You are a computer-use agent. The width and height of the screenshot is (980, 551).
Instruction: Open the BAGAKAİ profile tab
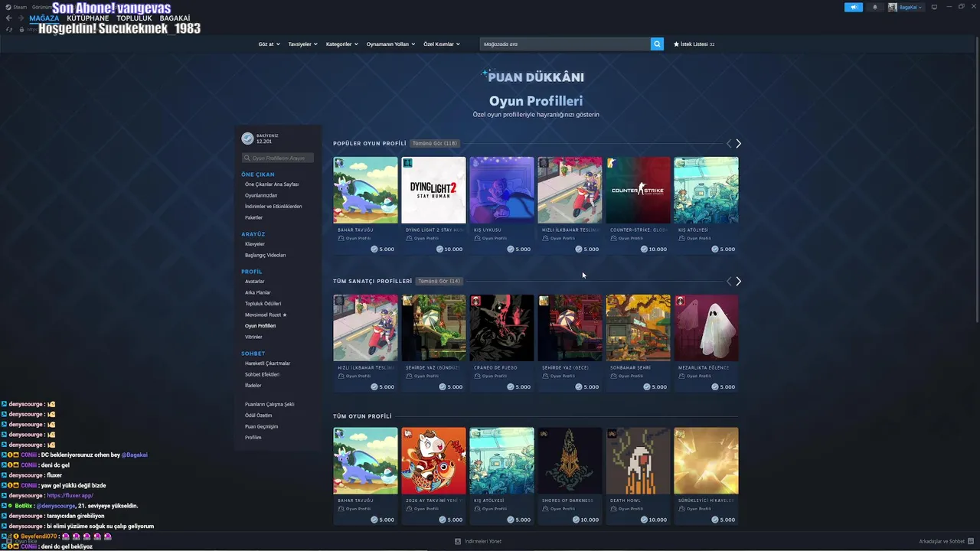175,18
